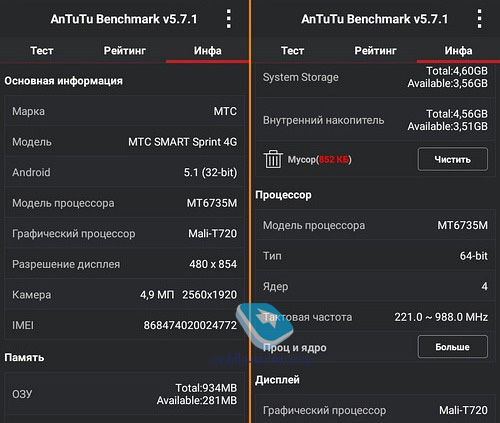This screenshot has width=500, height=423.
Task: Select the Внутренний накопитель row
Action: point(375,120)
